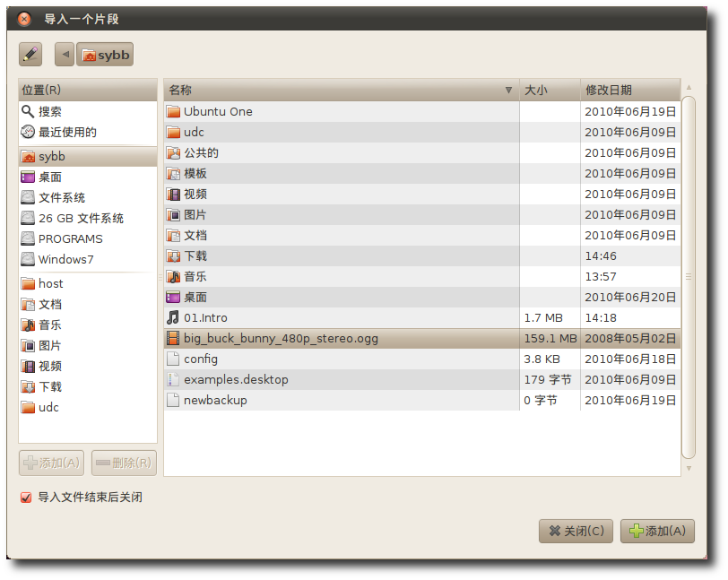Open the PROGRAMS drive

click(x=88, y=238)
